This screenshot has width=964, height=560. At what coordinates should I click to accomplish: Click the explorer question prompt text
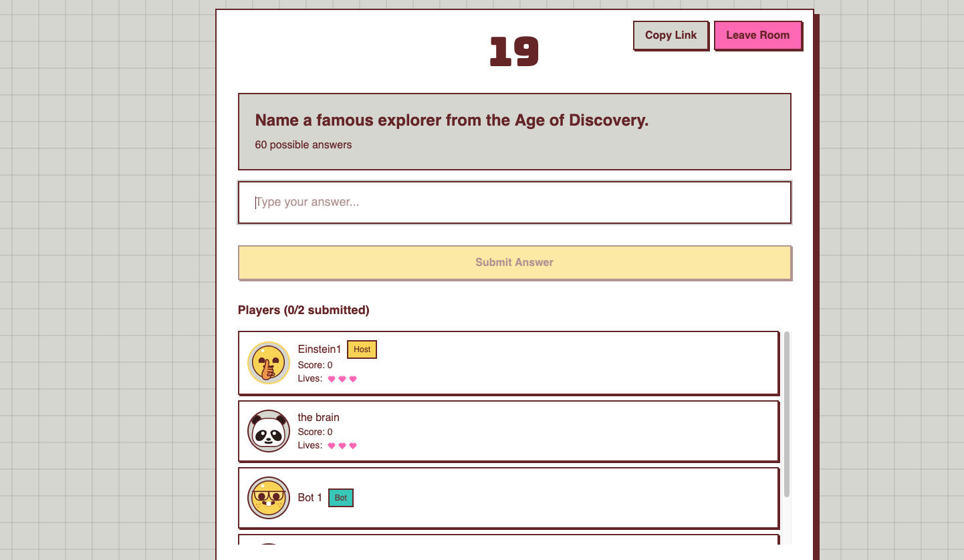pyautogui.click(x=452, y=120)
